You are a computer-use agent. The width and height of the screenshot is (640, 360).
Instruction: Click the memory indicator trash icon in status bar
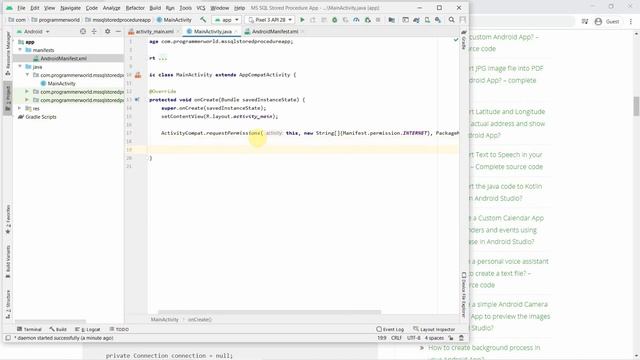pos(461,338)
